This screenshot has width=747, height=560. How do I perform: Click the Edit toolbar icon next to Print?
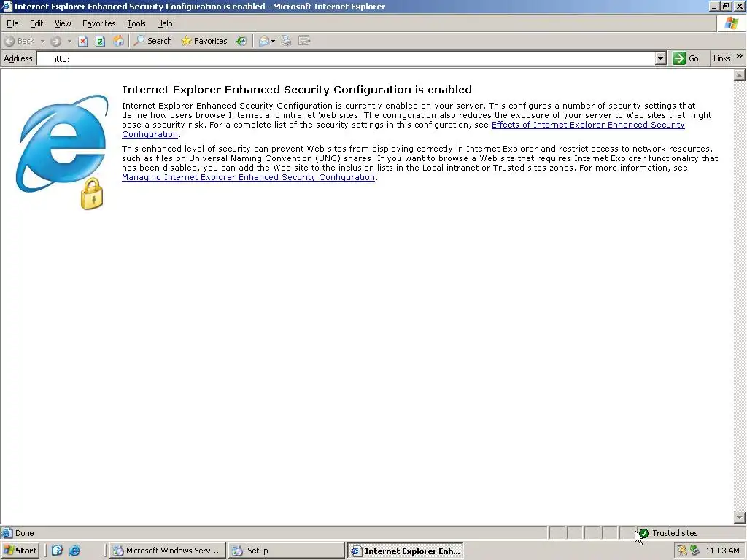pyautogui.click(x=304, y=41)
